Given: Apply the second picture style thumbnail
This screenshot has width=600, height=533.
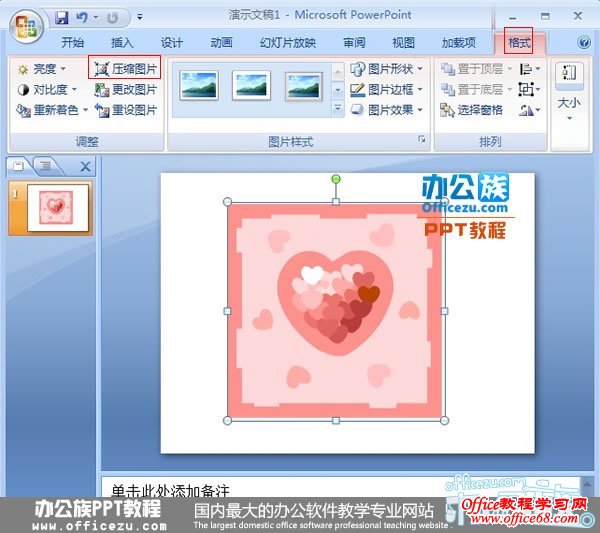Looking at the screenshot, I should click(x=251, y=85).
